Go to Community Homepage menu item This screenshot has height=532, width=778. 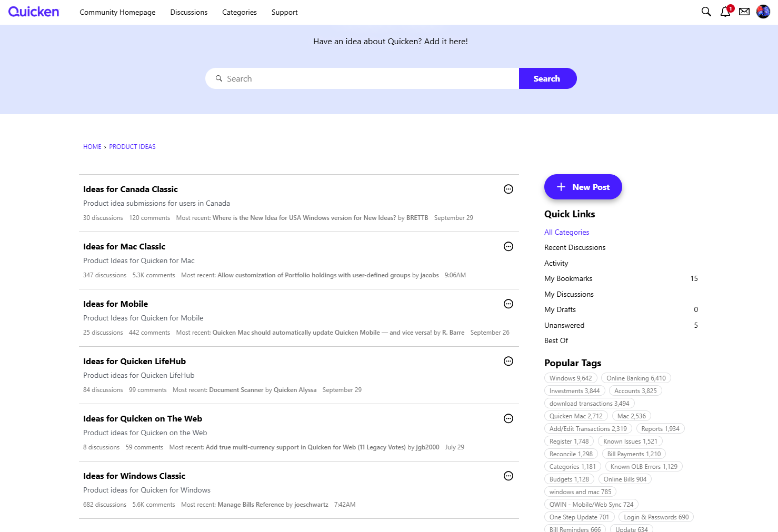point(117,12)
